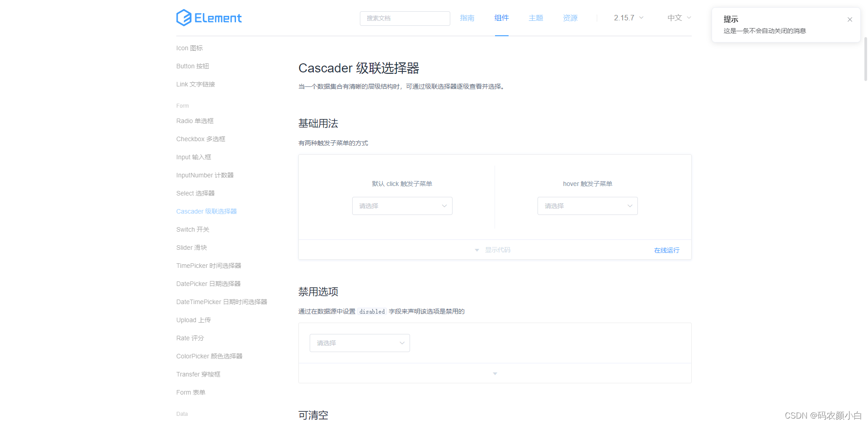Expand the 禁用选项 example code panel

pyautogui.click(x=495, y=373)
